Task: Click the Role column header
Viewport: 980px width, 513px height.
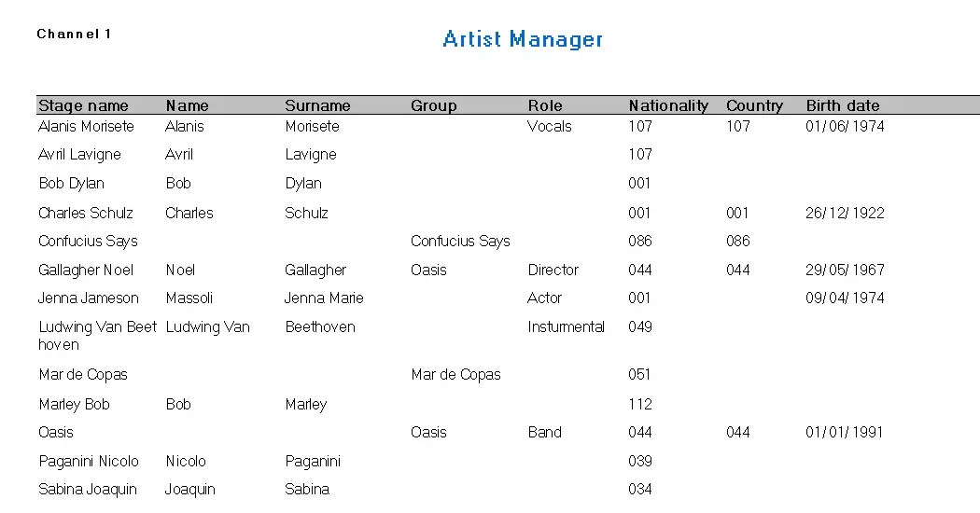Action: coord(545,105)
